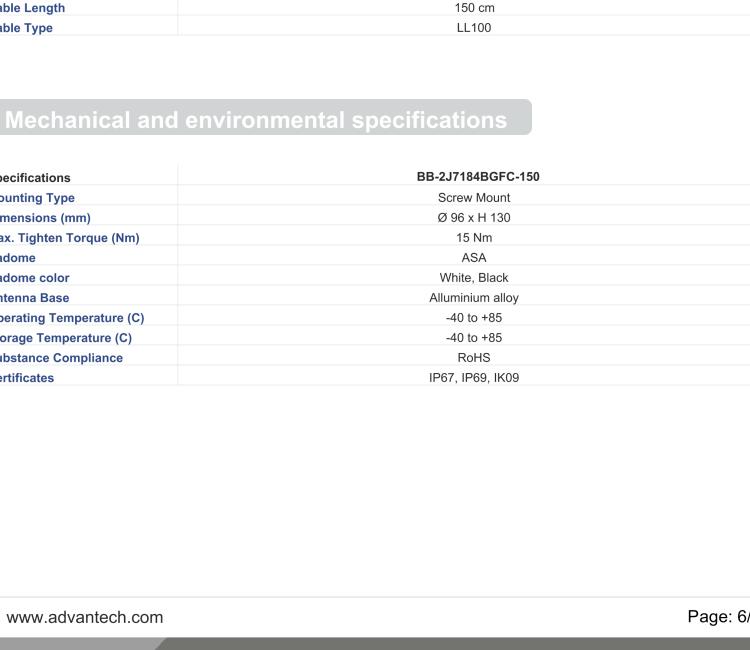The width and height of the screenshot is (750, 650).
Task: Select the Max. Tighten Torque (Nm) label
Action: pos(69,237)
